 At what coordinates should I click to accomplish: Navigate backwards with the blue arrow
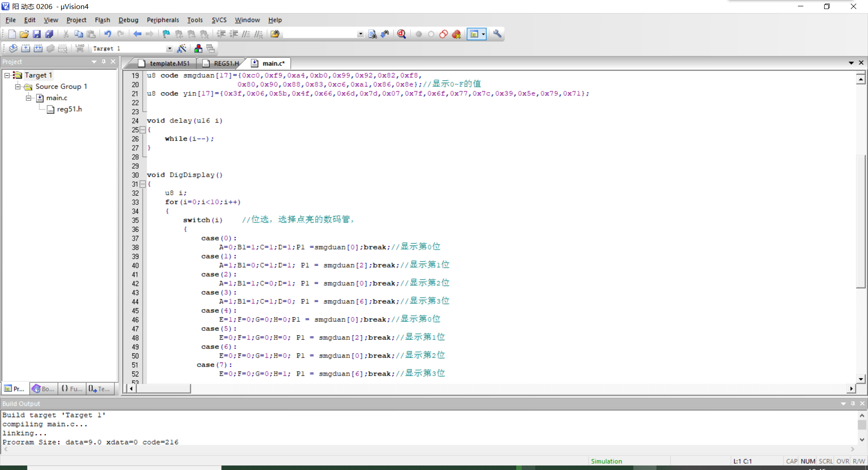pos(137,34)
